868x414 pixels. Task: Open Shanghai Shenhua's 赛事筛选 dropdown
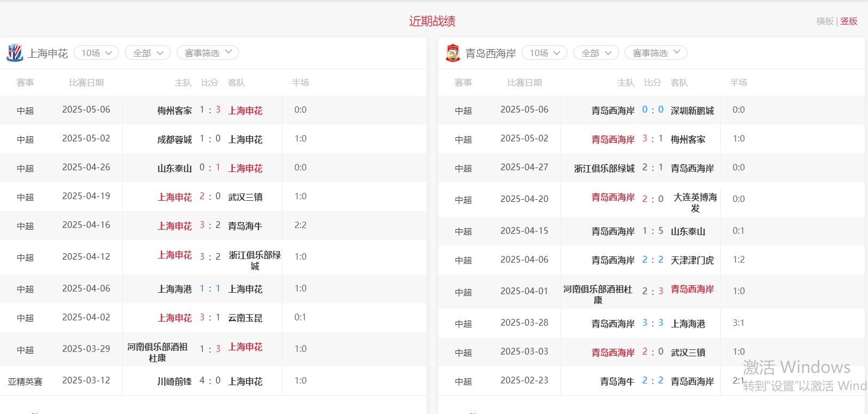208,53
